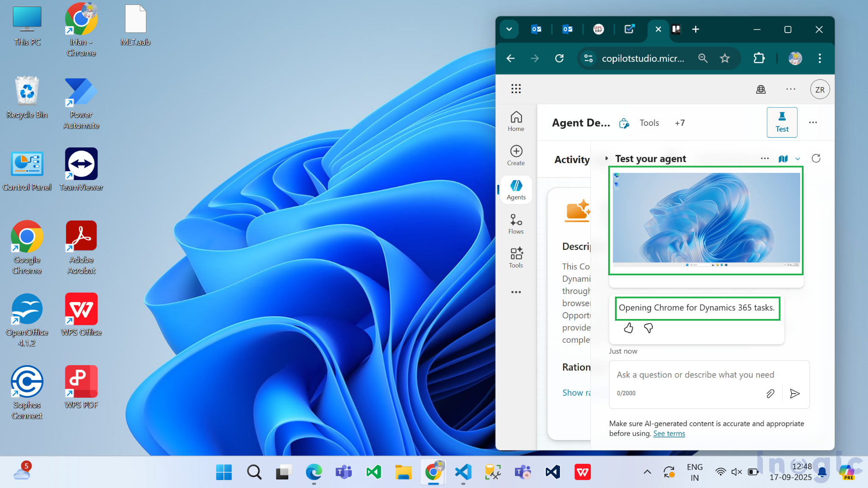Open Test your agent more options ellipsis
868x488 pixels.
tap(765, 158)
